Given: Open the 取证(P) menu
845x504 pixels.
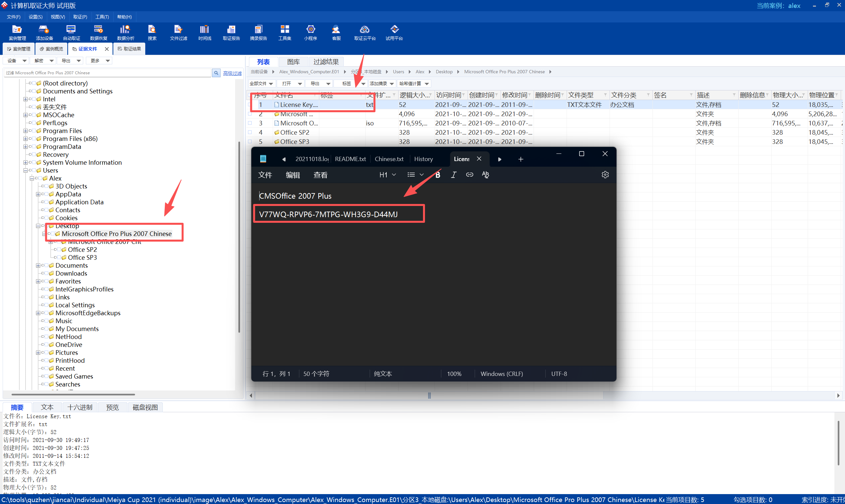Looking at the screenshot, I should click(80, 17).
